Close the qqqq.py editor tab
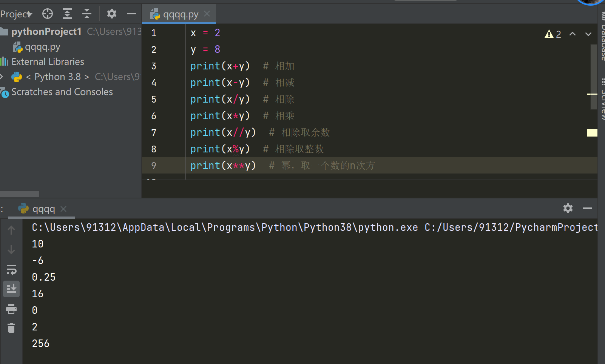Viewport: 605px width, 364px height. [207, 14]
